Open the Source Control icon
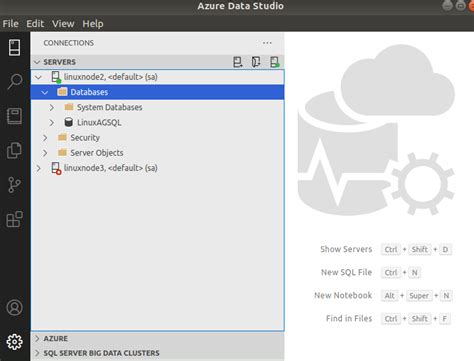This screenshot has width=474, height=361. 14,185
